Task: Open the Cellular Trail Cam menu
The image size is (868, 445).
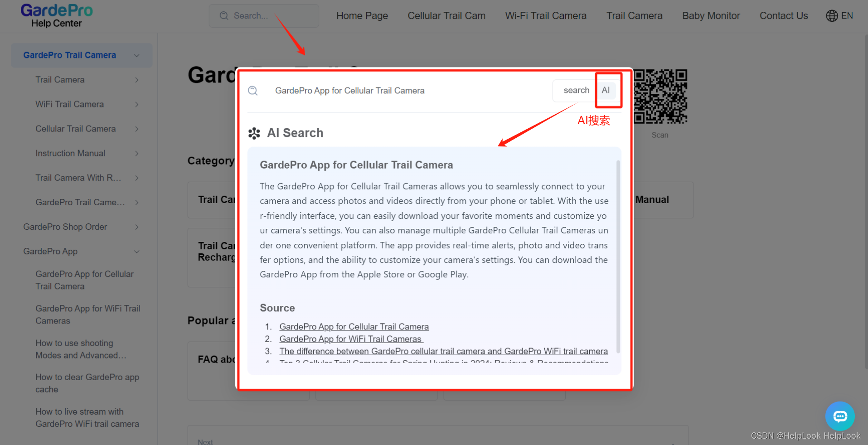Action: point(446,16)
